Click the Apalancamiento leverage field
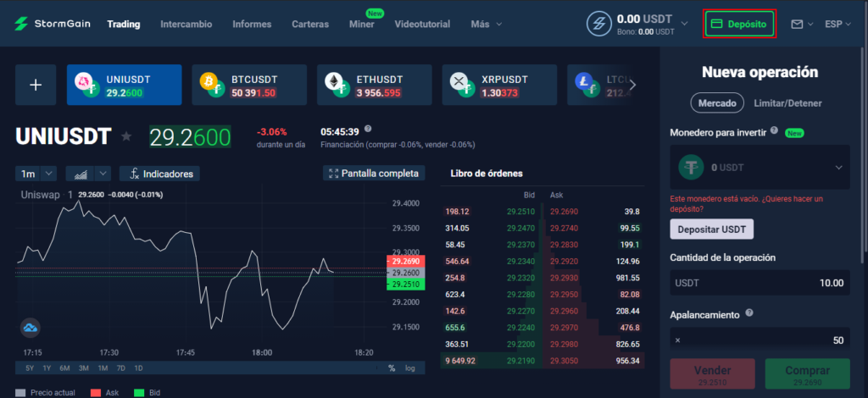 (x=759, y=340)
